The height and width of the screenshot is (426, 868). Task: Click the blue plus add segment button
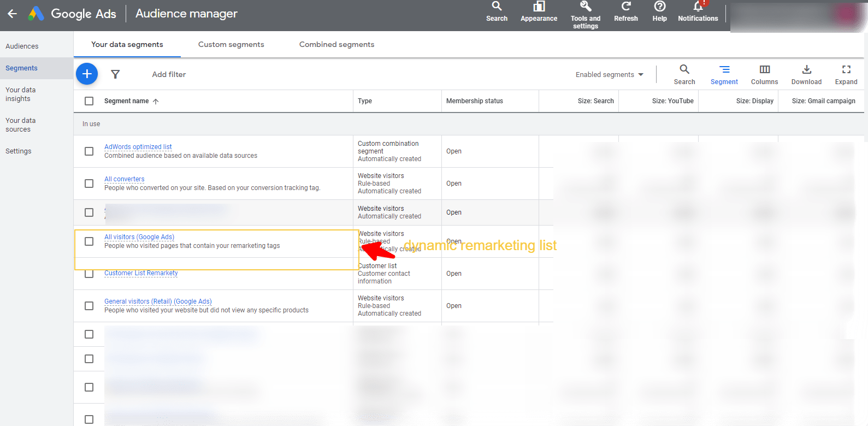[87, 74]
